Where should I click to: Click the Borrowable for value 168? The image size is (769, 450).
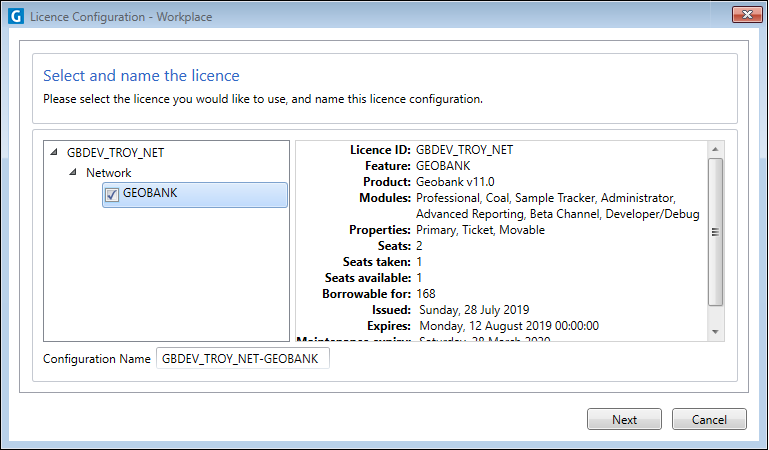[426, 294]
